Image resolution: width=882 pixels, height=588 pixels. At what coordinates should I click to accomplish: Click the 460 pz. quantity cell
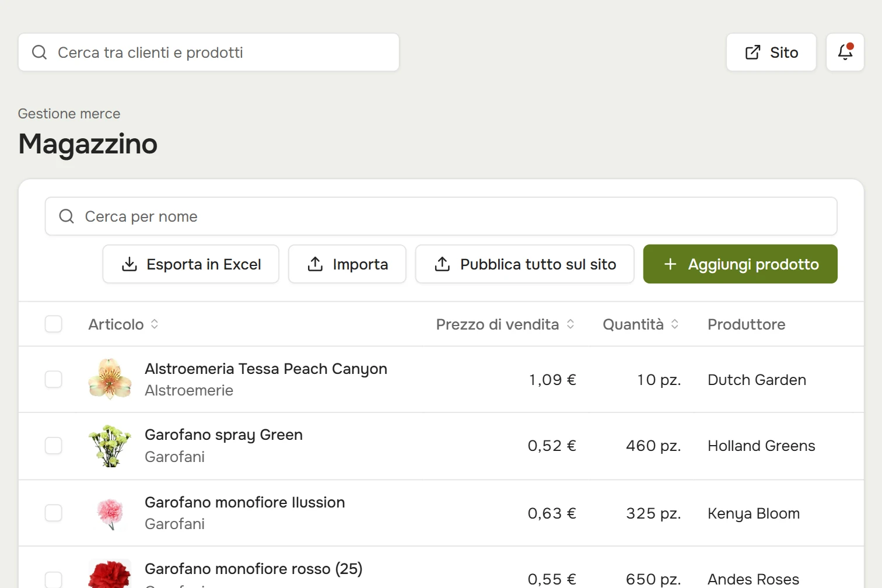click(x=653, y=446)
